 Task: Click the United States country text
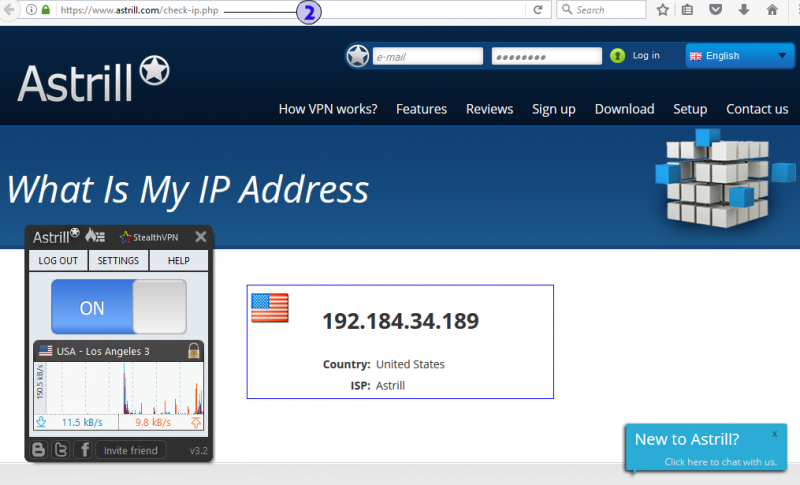coord(410,364)
